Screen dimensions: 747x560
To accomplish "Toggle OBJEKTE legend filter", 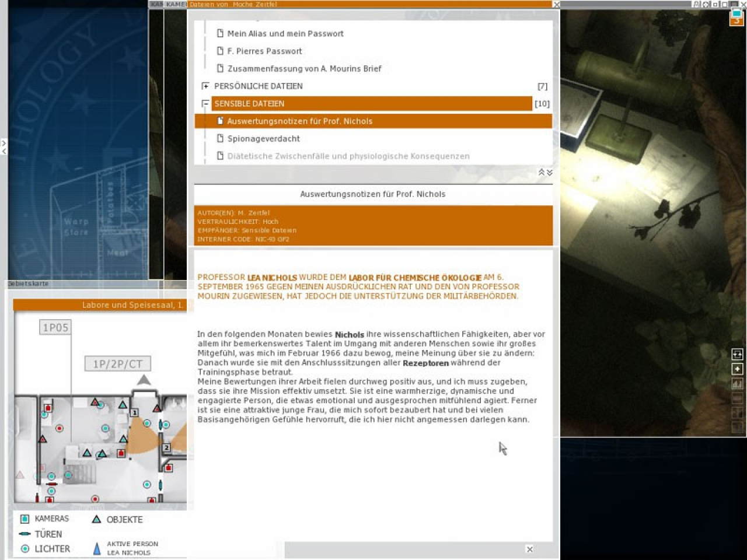I will pyautogui.click(x=117, y=519).
